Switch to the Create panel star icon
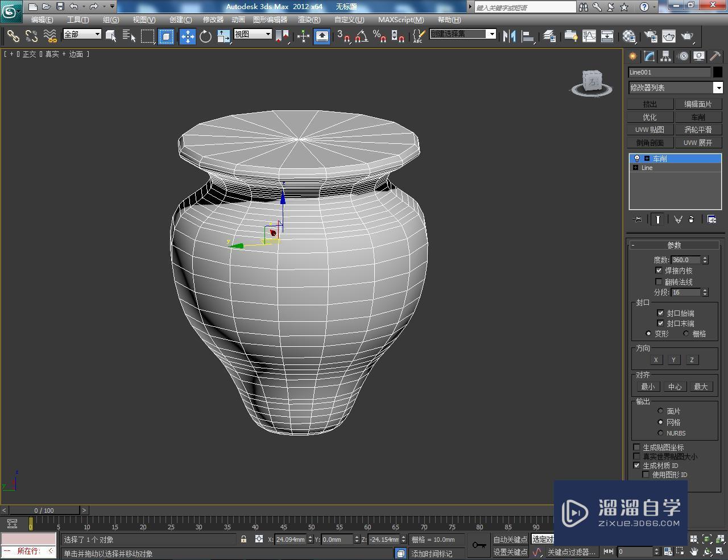This screenshot has height=560, width=728. pos(632,56)
